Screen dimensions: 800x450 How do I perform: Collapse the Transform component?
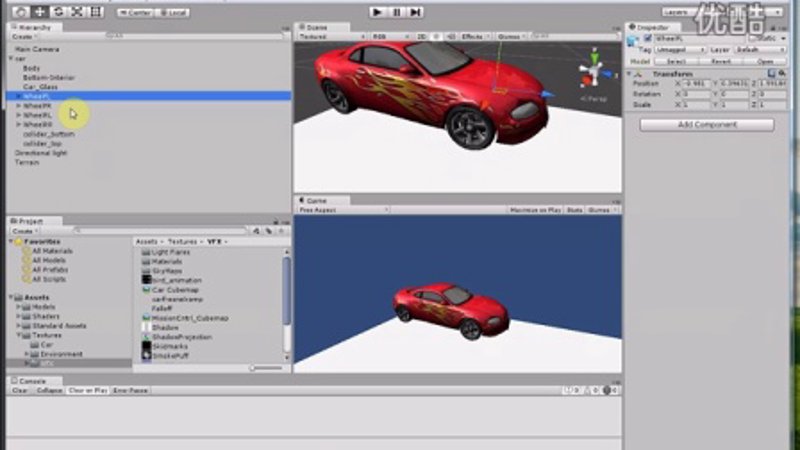coord(629,74)
